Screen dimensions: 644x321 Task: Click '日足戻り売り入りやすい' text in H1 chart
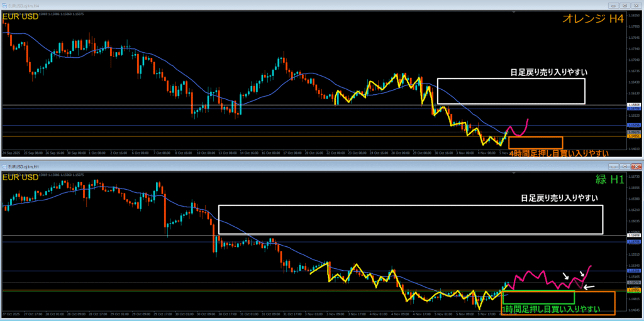pyautogui.click(x=559, y=199)
